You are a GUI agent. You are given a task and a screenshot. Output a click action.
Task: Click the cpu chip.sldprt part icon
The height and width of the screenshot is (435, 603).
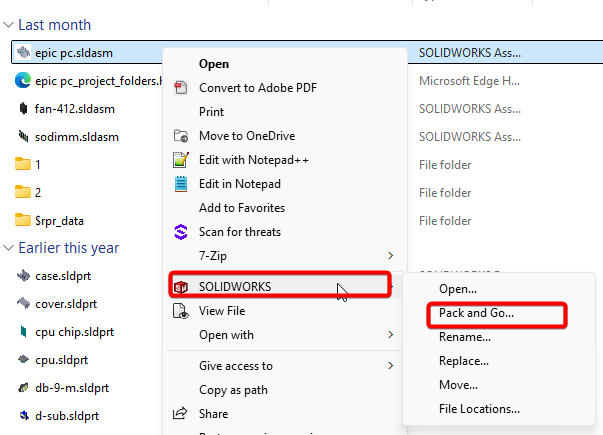coord(23,331)
